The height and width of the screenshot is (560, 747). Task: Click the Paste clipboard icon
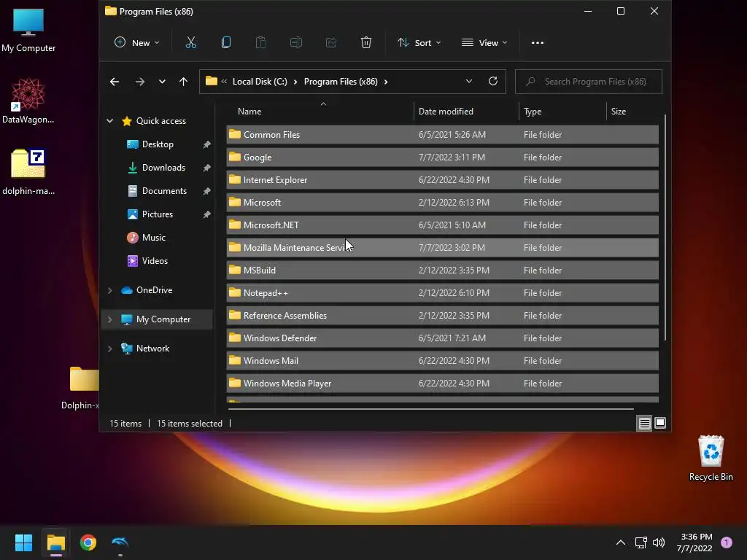click(x=260, y=43)
